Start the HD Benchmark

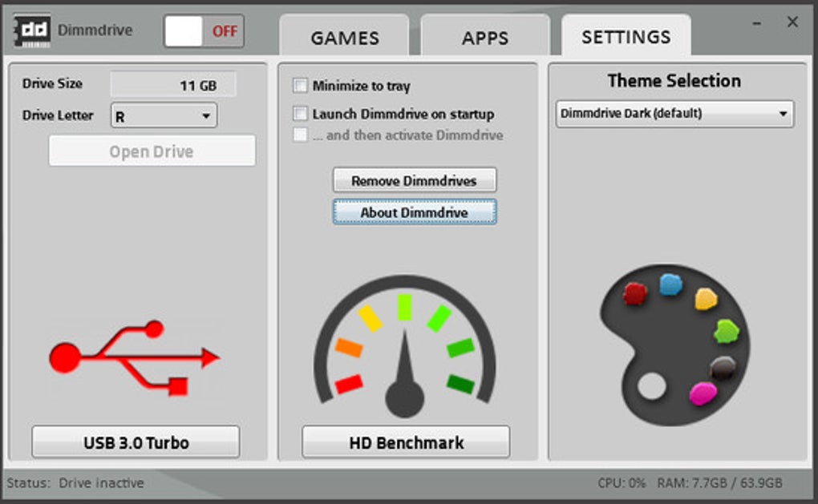click(x=406, y=442)
